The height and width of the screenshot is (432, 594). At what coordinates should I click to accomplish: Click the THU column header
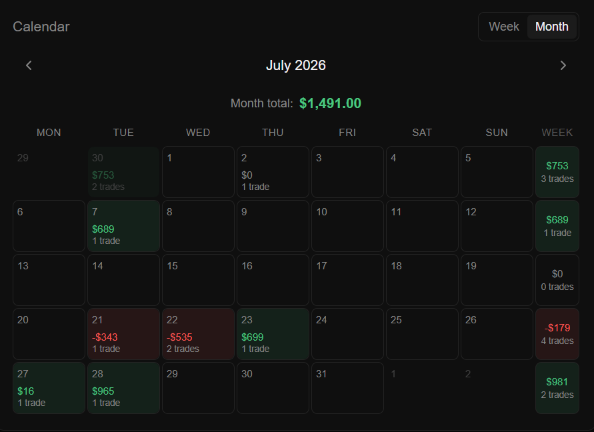pyautogui.click(x=273, y=132)
